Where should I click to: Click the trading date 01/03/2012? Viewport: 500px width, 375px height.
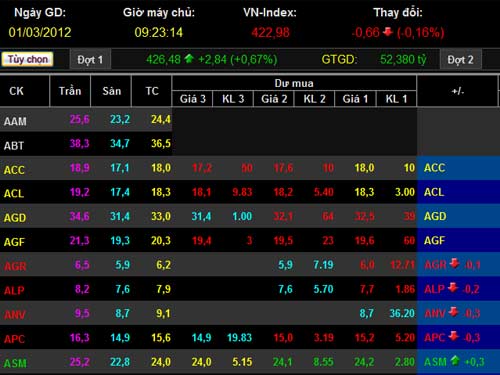point(40,33)
